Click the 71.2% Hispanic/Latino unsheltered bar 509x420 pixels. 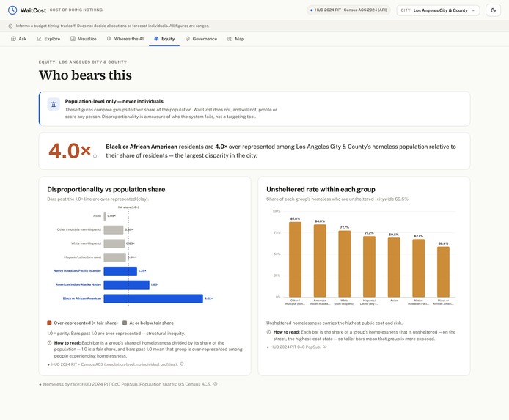point(369,267)
